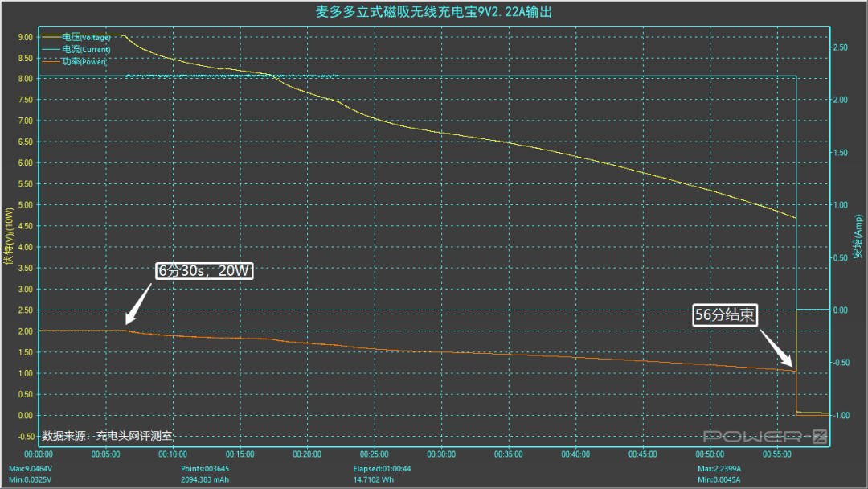Click the 4.50 voltage axis label
The height and width of the screenshot is (489, 868).
pyautogui.click(x=26, y=226)
